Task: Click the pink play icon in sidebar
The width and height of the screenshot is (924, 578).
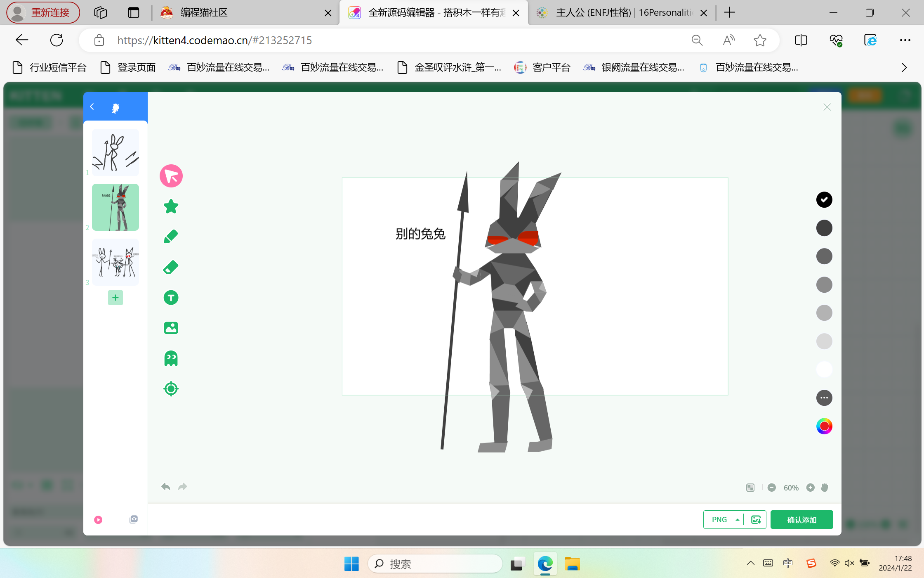Action: point(98,520)
